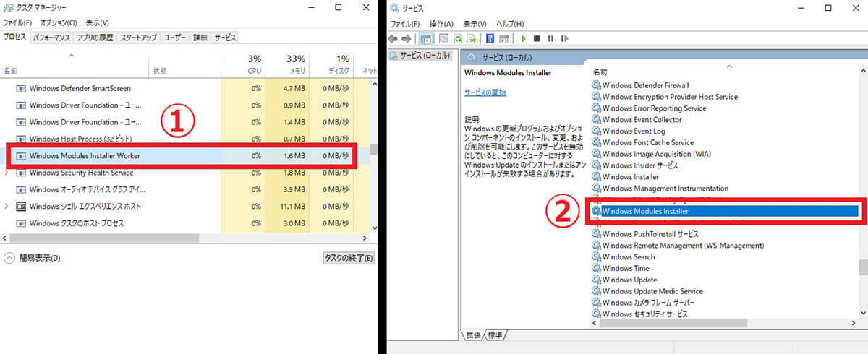Click the Task Manager title bar icon

point(9,7)
